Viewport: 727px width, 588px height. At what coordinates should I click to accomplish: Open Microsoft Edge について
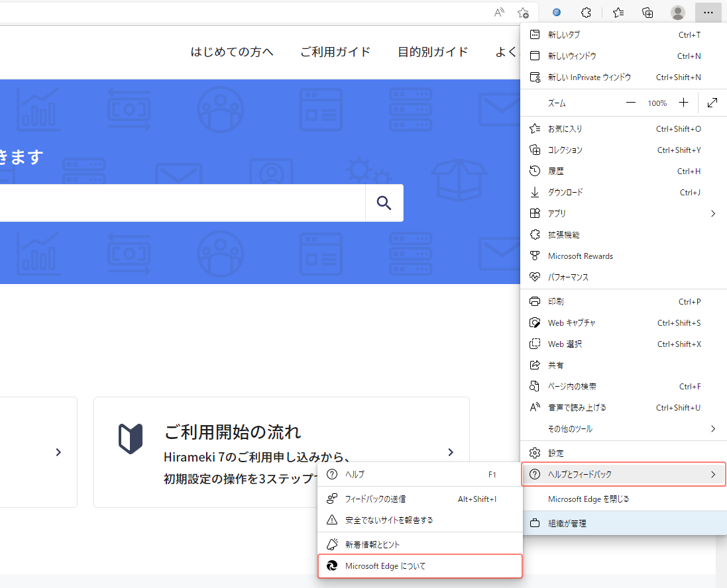coord(420,566)
